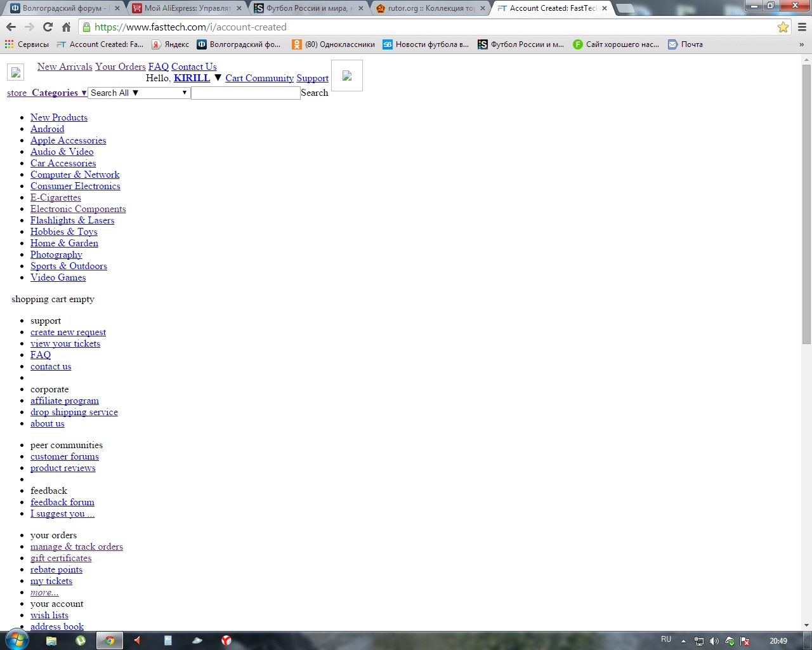This screenshot has height=650, width=812.
Task: Click the site search text field
Action: [246, 93]
